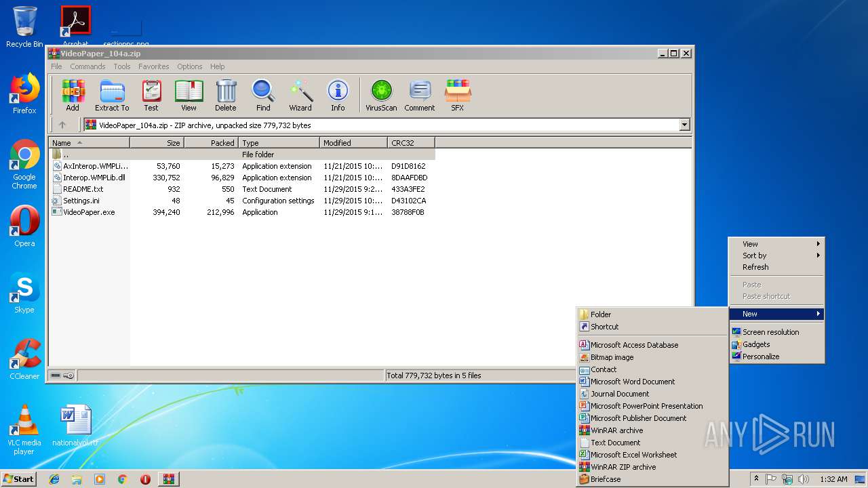This screenshot has width=868, height=488.
Task: Open the Tools menu
Action: click(x=122, y=66)
